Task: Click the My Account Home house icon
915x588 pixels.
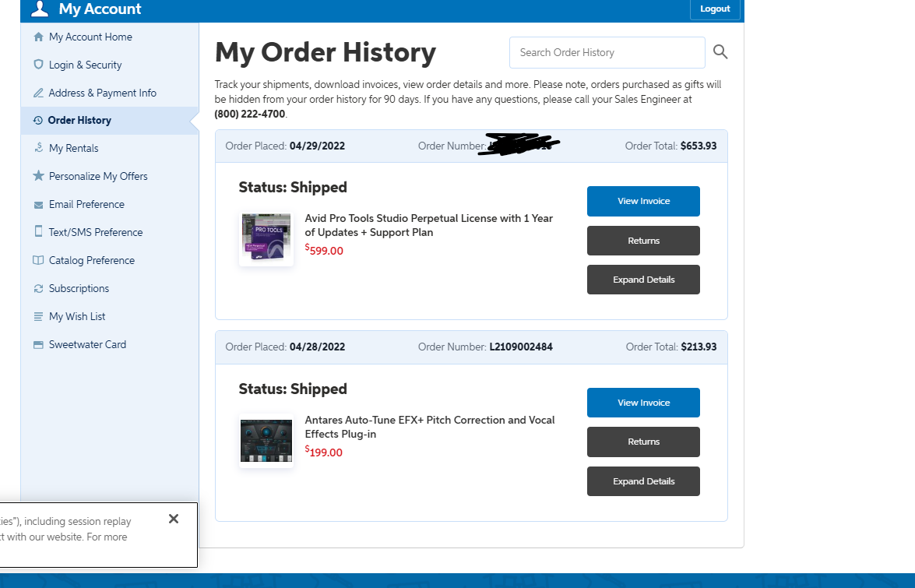Action: (38, 37)
